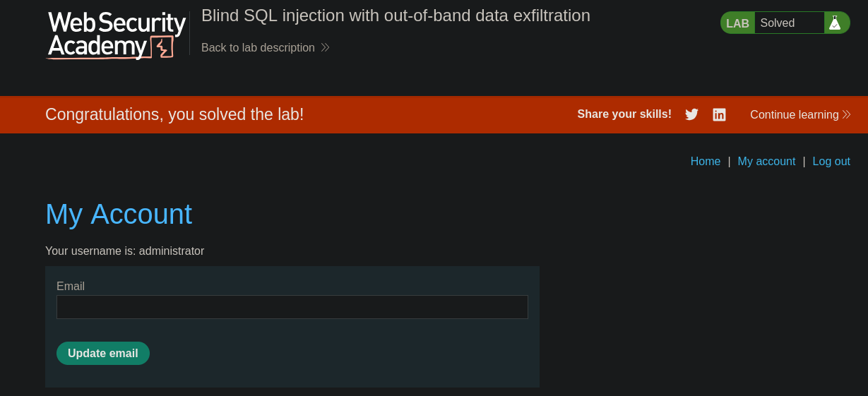Share the result on Twitter
Viewport: 868px width, 396px height.
691,114
